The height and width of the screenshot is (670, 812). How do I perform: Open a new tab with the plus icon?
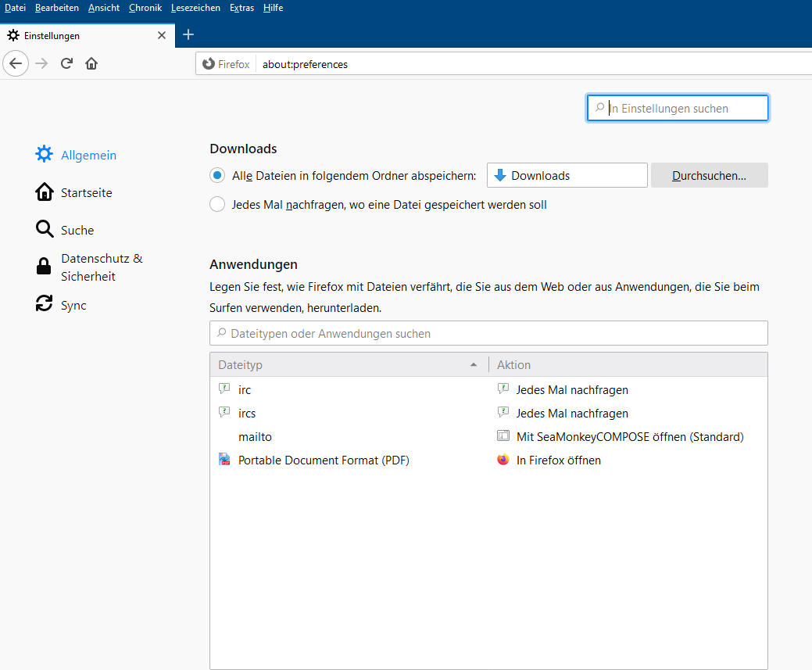pyautogui.click(x=188, y=34)
